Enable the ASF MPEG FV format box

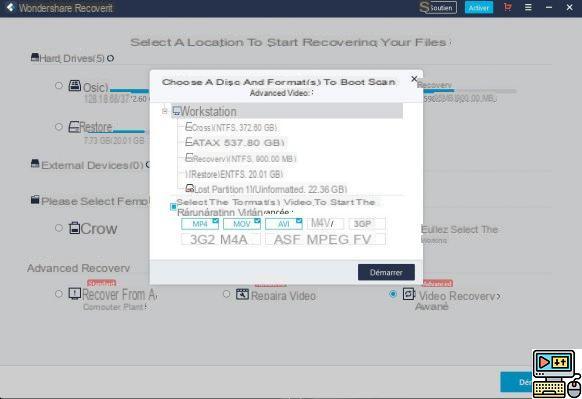[325, 239]
